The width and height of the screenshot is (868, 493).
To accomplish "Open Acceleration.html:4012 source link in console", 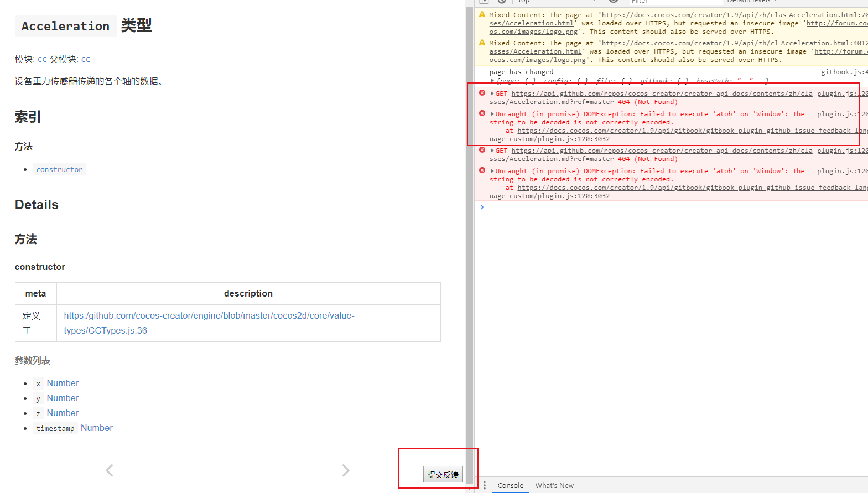I will tap(824, 43).
